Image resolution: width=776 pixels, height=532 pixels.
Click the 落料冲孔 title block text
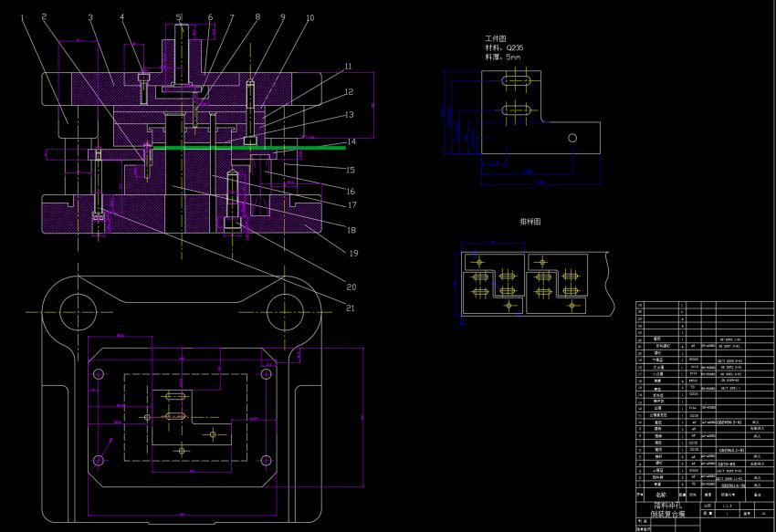tap(667, 506)
